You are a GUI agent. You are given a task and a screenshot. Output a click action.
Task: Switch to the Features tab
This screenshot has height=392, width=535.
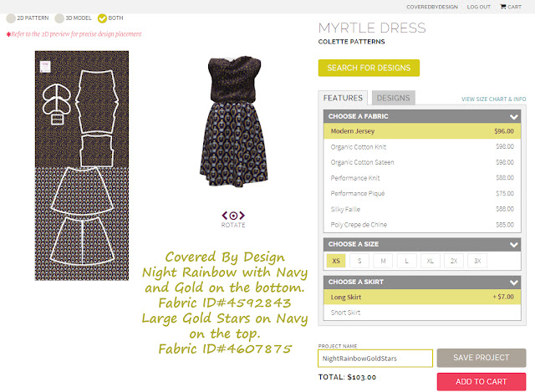click(x=343, y=98)
